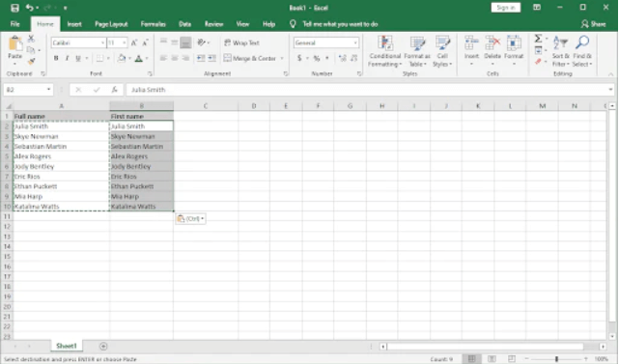Increase font size with the larger A
Viewport: 619px width, 364px height.
(134, 42)
